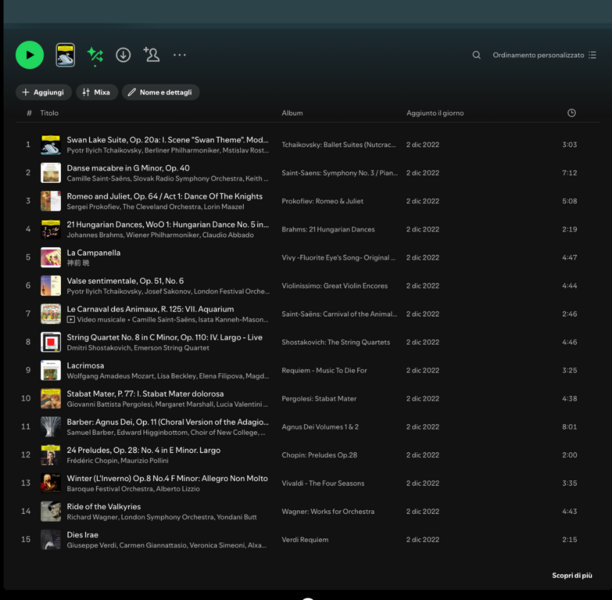Select Lacrimosa track title
The image size is (612, 600).
85,365
